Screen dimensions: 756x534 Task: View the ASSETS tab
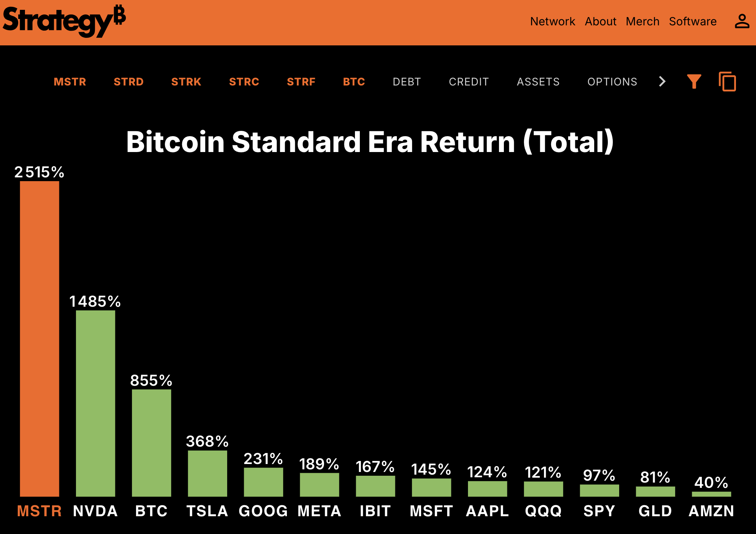[538, 82]
